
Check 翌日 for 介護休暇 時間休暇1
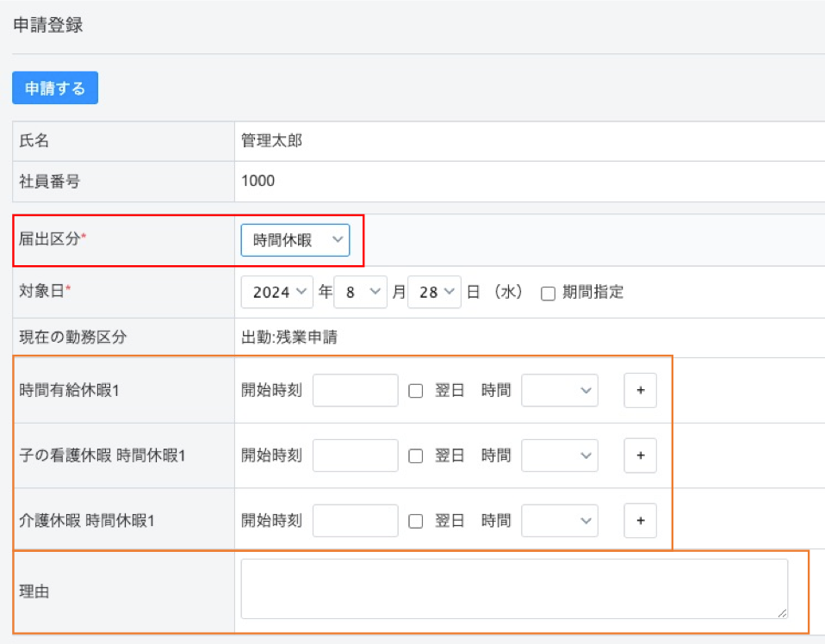pyautogui.click(x=414, y=520)
